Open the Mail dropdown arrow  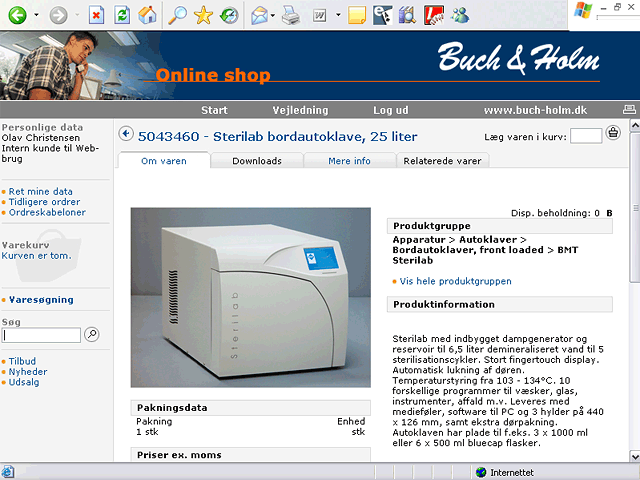pyautogui.click(x=273, y=16)
